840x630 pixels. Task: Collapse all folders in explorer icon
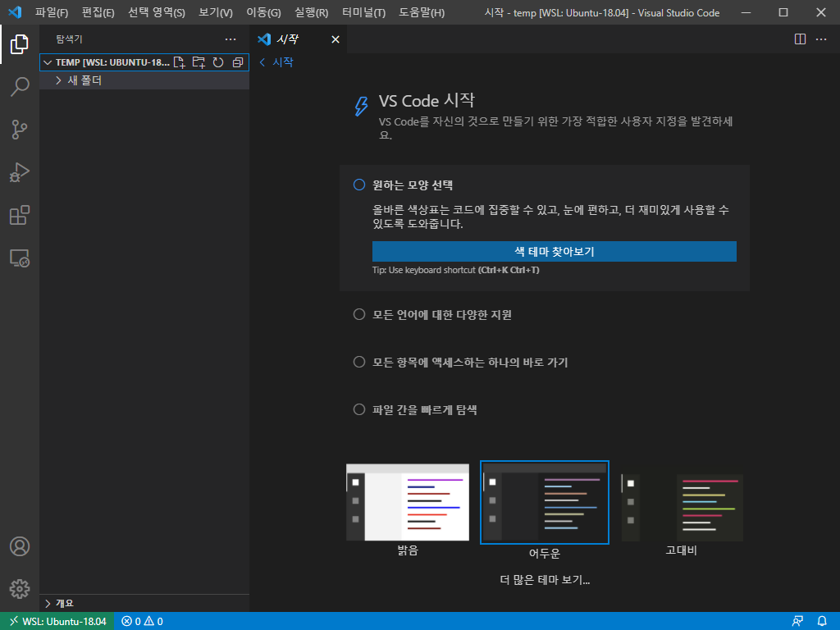(238, 62)
